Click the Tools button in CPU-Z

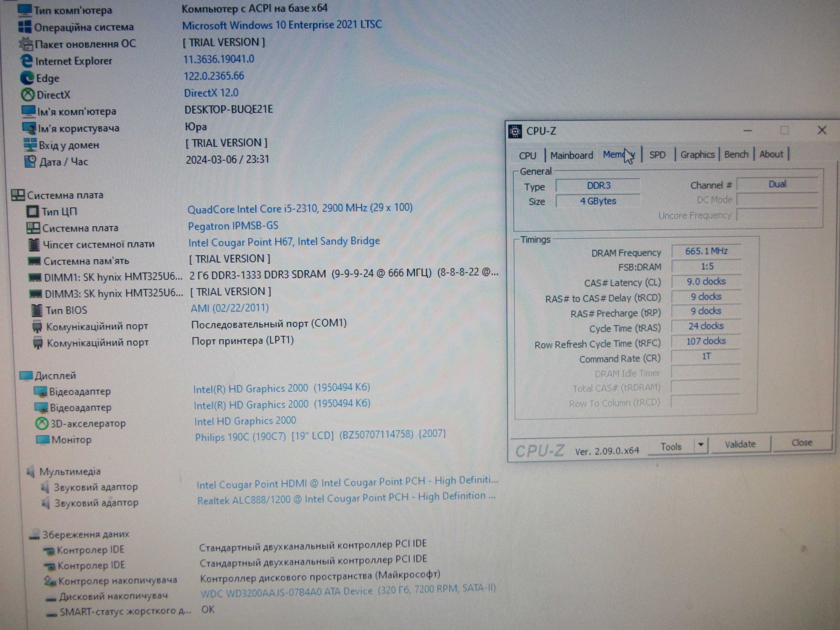[671, 447]
